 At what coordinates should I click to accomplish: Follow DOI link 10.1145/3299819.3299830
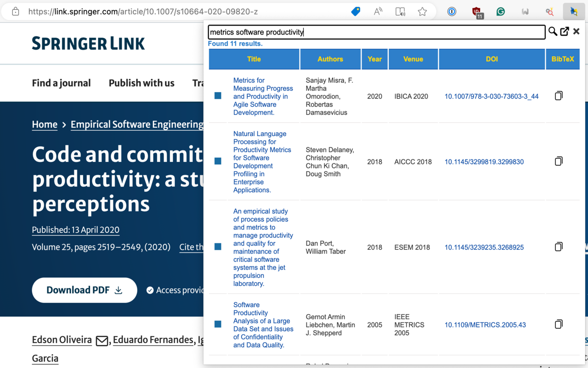tap(484, 161)
